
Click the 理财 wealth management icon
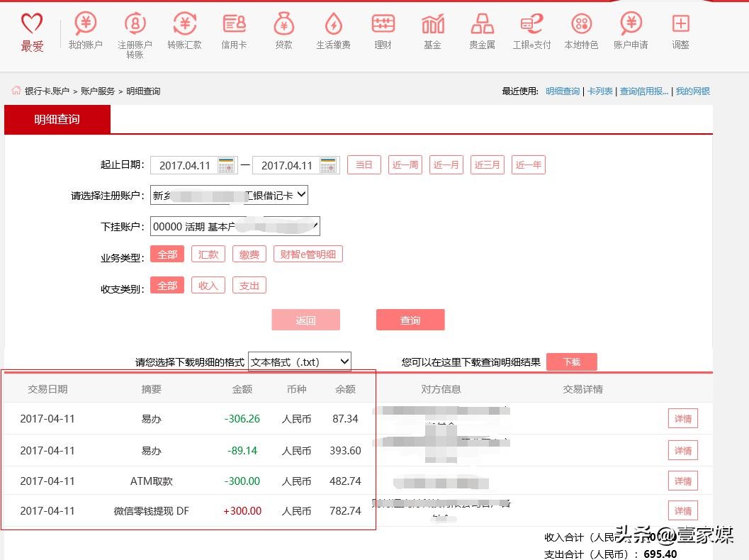383,32
